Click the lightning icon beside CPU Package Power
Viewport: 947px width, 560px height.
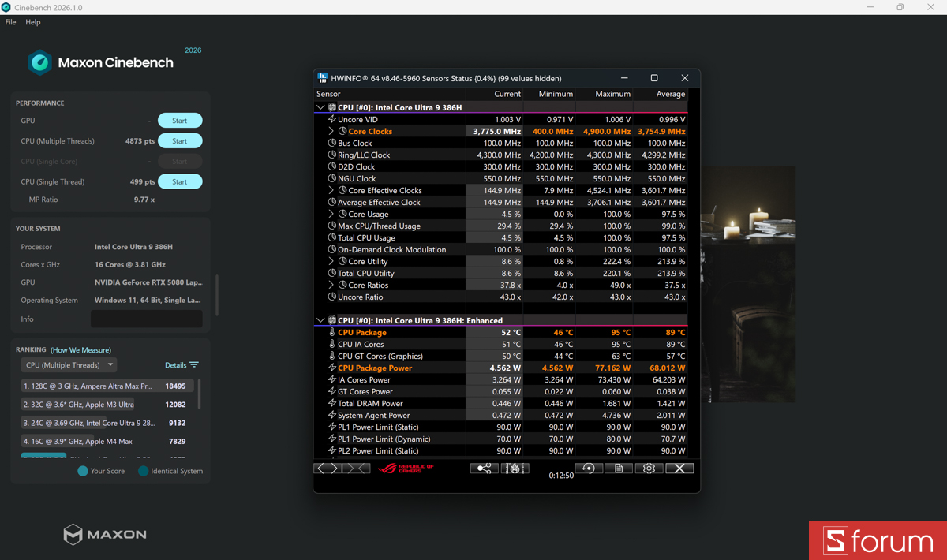tap(331, 368)
